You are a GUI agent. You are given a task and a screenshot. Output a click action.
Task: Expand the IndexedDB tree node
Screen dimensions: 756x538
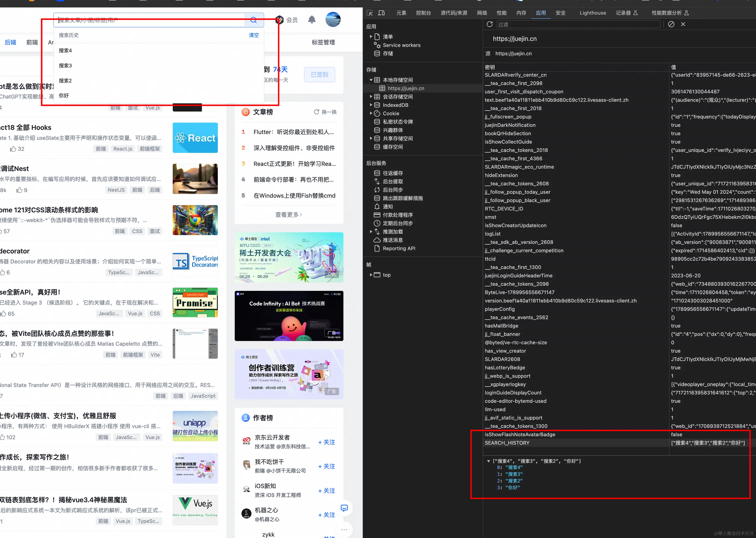(371, 105)
